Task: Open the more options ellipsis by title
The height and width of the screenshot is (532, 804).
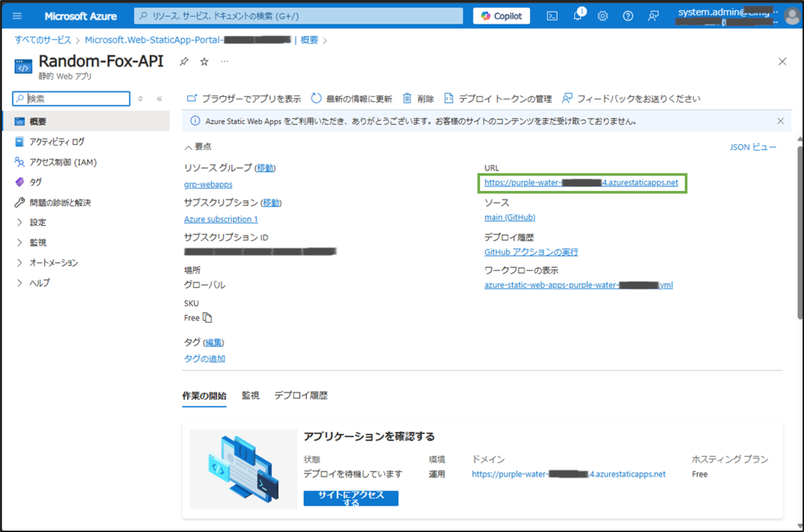Action: (x=224, y=62)
